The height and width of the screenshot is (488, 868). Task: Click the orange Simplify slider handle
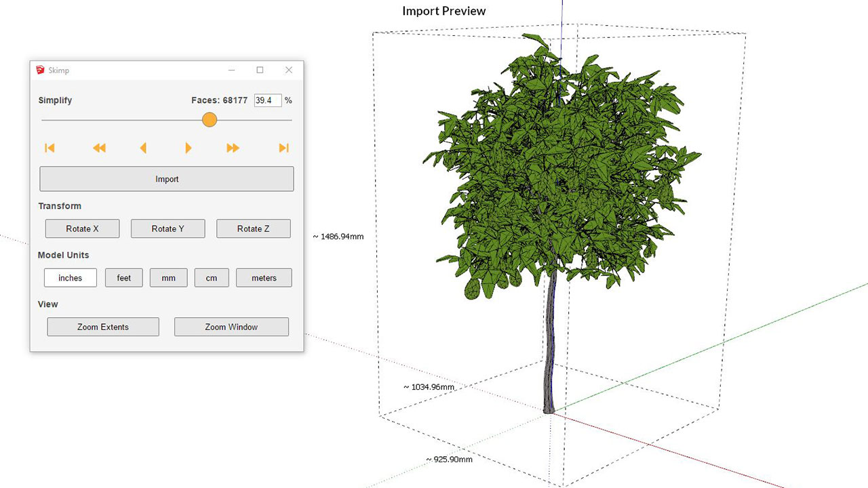210,120
